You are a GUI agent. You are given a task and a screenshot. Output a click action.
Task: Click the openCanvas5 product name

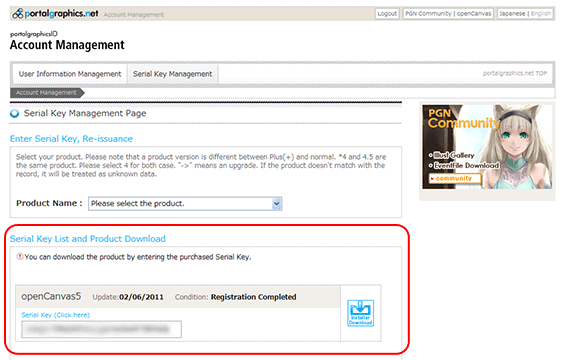coord(51,296)
